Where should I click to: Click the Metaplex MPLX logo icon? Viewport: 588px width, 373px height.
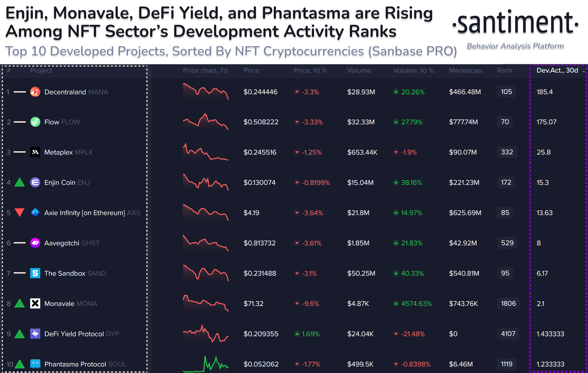(35, 152)
